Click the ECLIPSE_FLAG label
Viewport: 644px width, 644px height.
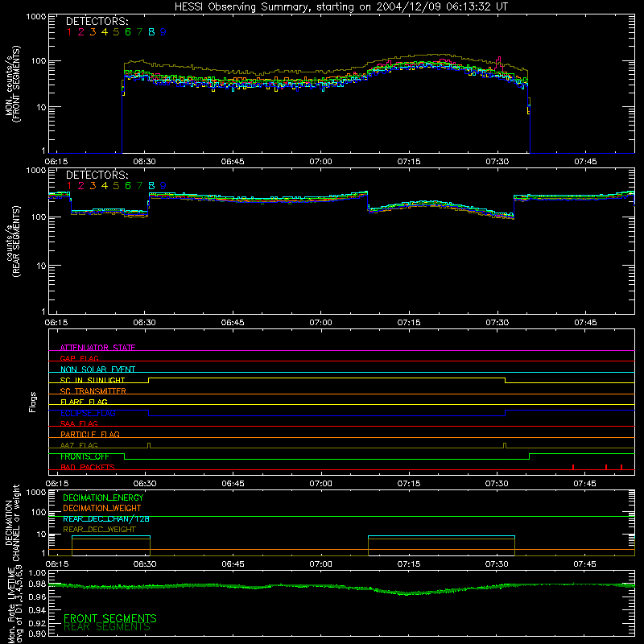tap(88, 413)
